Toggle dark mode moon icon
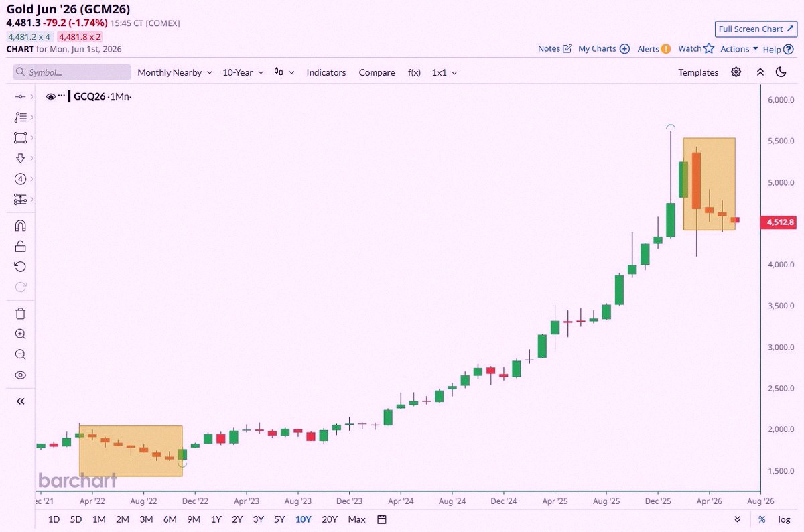This screenshot has height=532, width=804. 781,72
